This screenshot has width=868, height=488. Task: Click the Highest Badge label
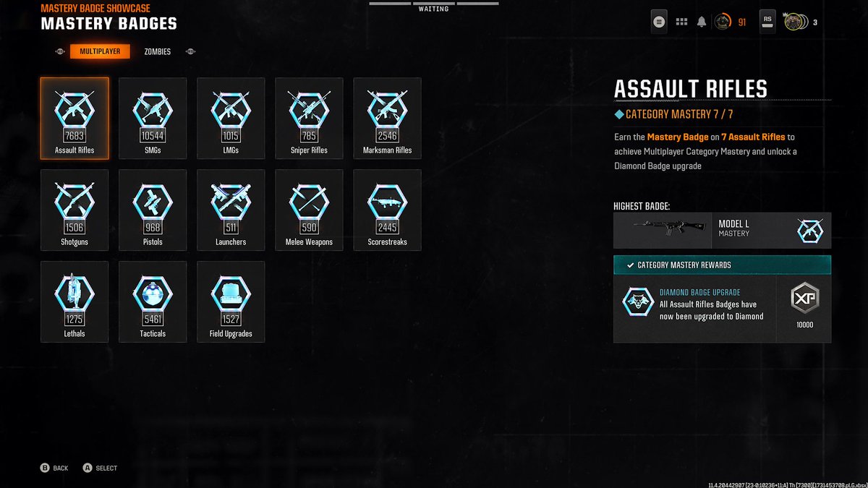642,207
